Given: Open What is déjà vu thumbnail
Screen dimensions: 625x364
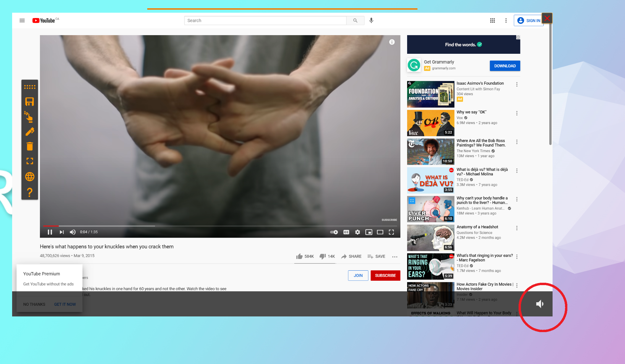Looking at the screenshot, I should 430,180.
